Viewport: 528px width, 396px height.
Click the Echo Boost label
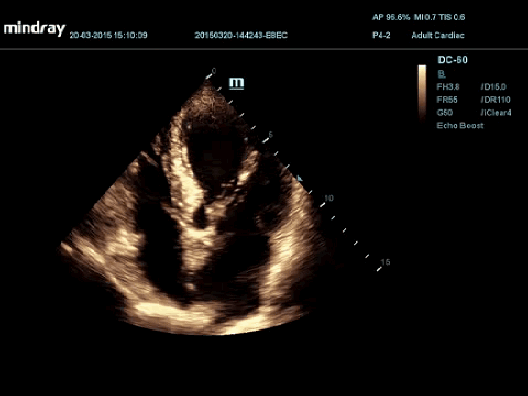[460, 125]
